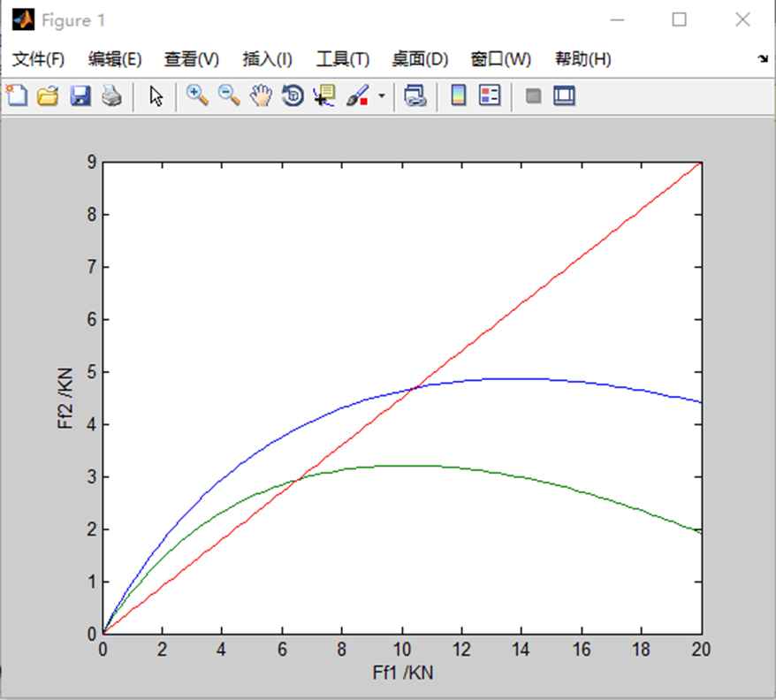Open the 工具(T) menu
The image size is (776, 700).
(x=343, y=59)
